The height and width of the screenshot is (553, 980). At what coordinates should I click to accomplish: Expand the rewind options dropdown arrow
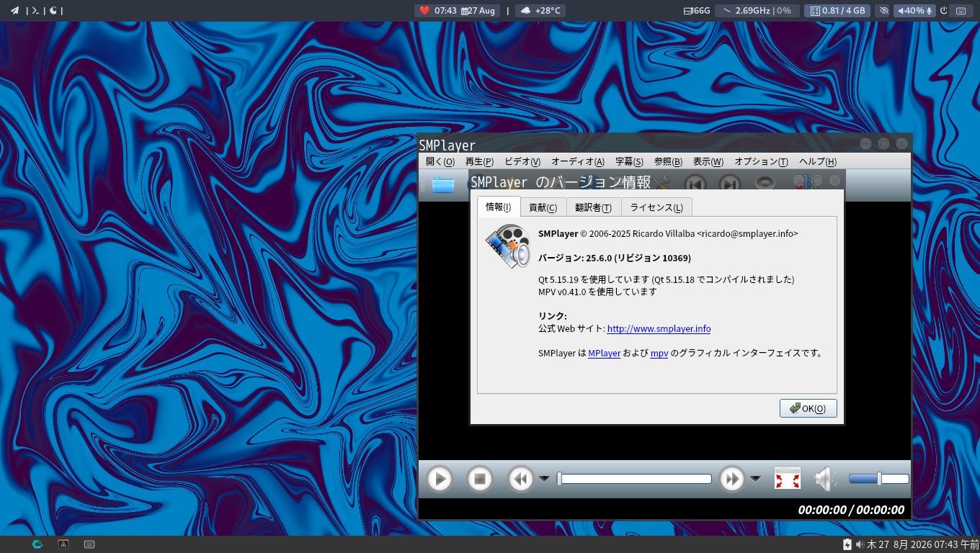pos(544,479)
